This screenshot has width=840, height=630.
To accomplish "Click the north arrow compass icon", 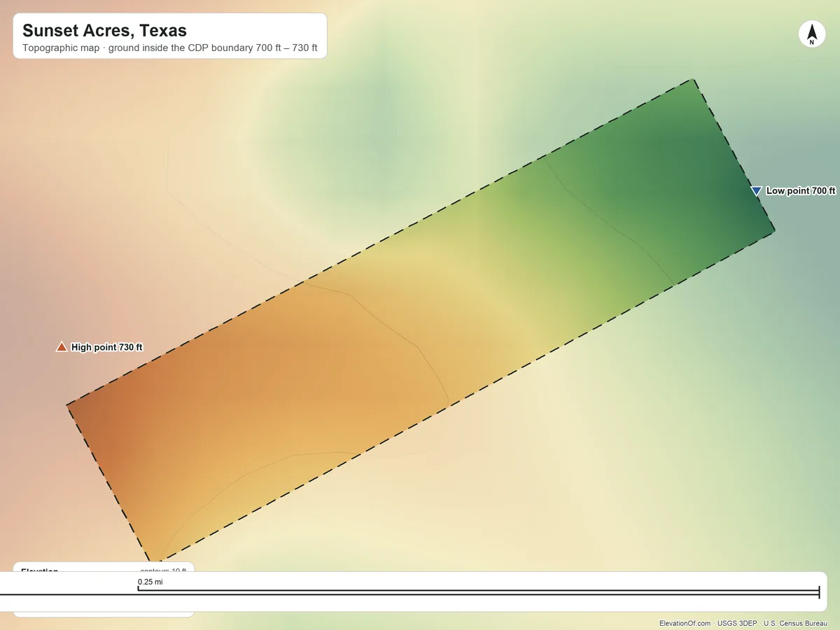I will 811,34.
